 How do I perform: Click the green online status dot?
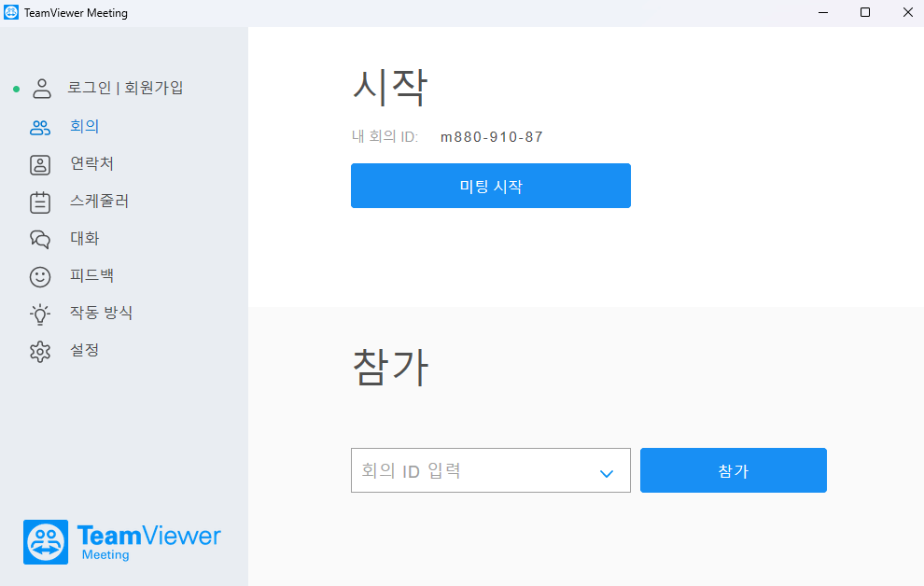(x=15, y=87)
